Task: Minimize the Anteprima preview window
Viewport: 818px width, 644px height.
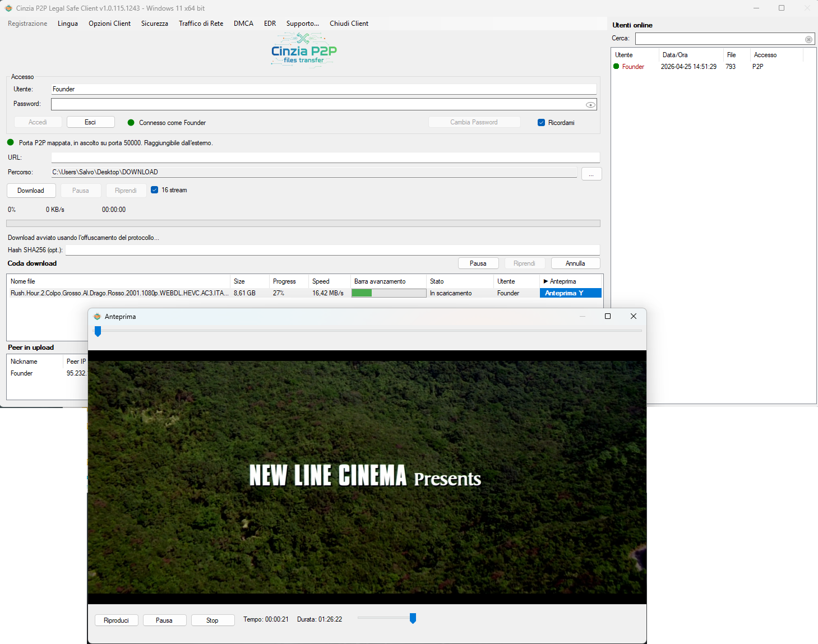Action: (582, 316)
